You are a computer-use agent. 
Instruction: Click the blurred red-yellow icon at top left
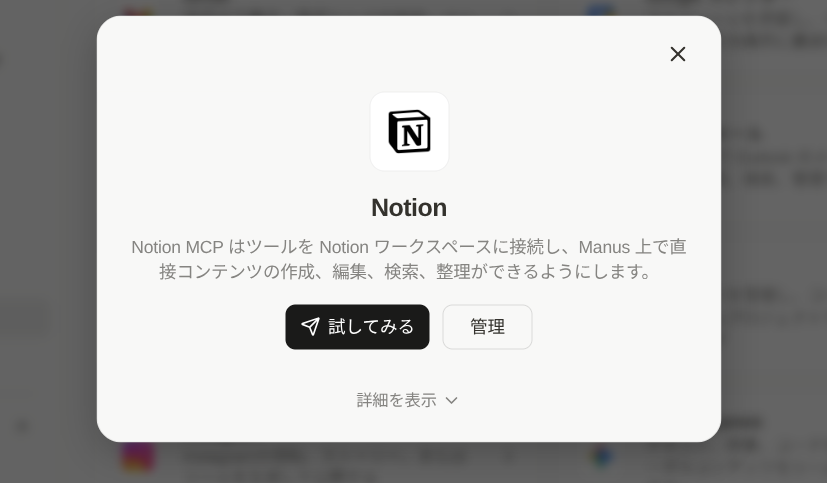pos(137,12)
